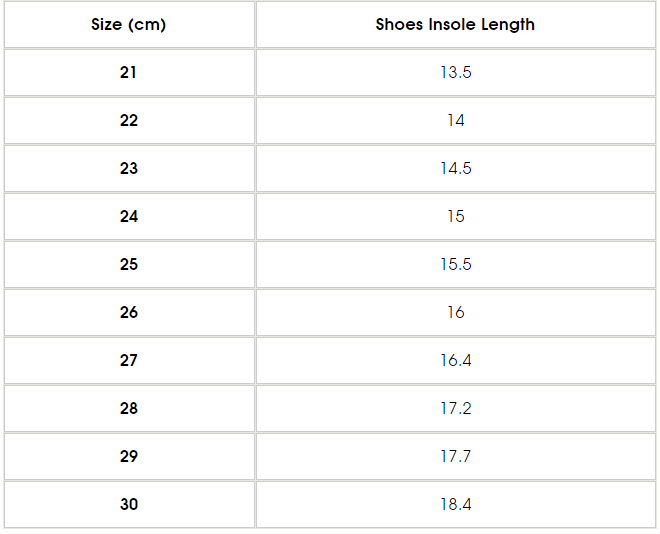Select the size 28 cell
The image size is (660, 534).
coord(129,408)
